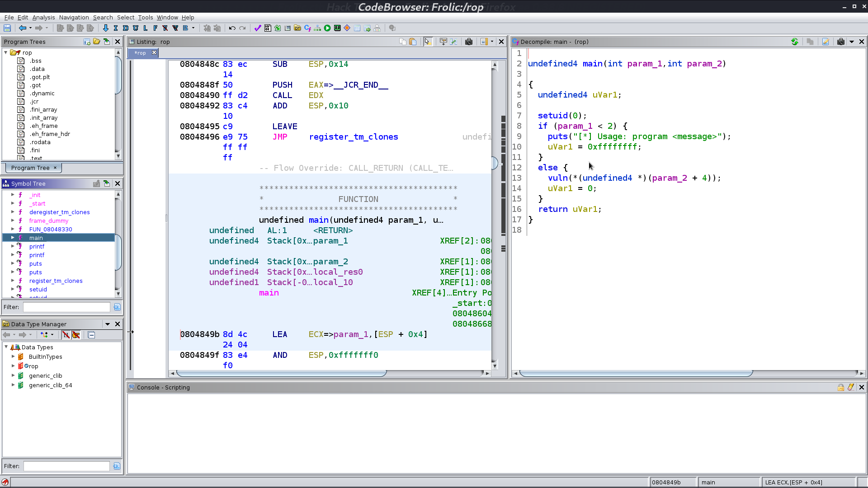Click next Instruction 'I' toolbar icon

point(116,28)
